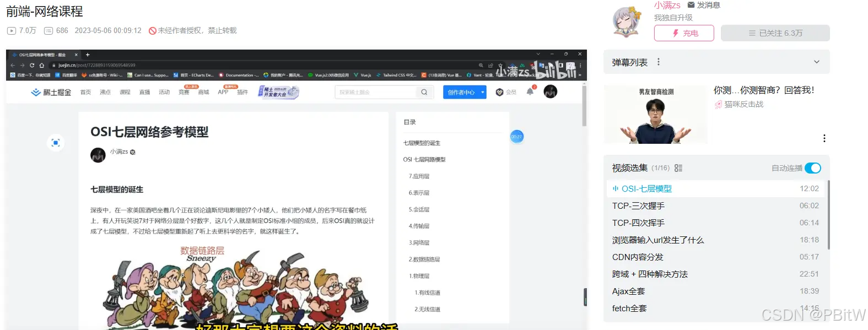Open the 创作者中心 dropdown arrow
The width and height of the screenshot is (868, 330).
pos(483,92)
